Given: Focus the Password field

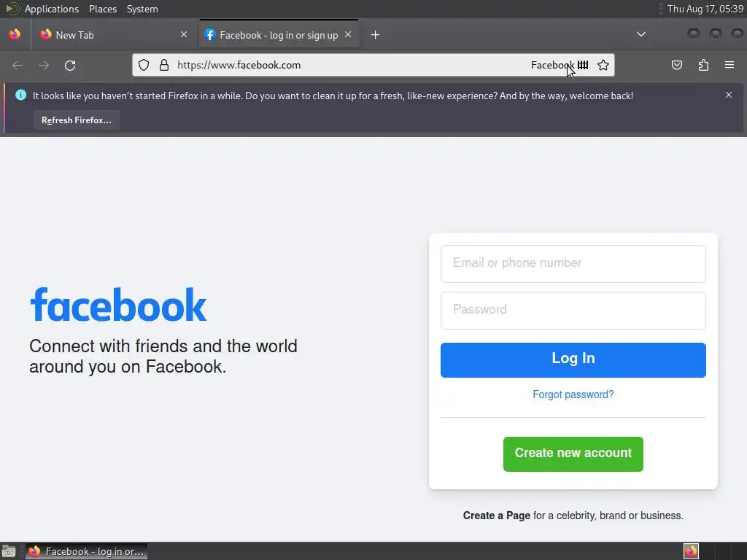Looking at the screenshot, I should point(573,311).
